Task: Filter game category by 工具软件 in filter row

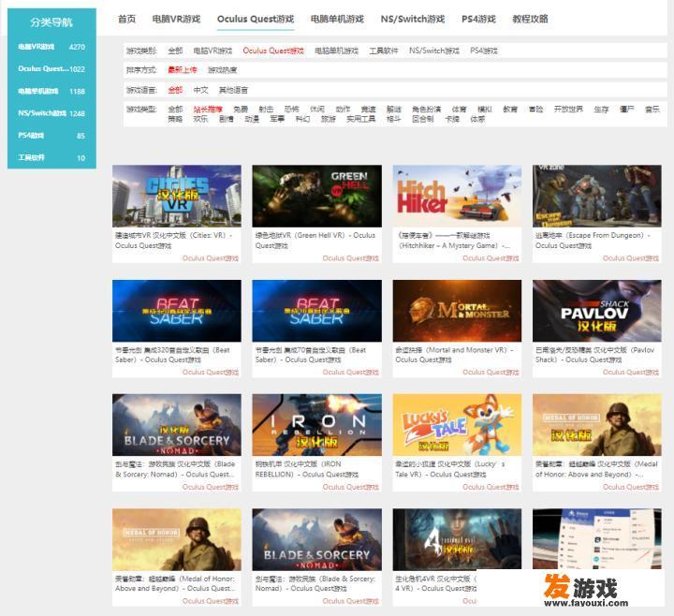Action: pyautogui.click(x=384, y=51)
